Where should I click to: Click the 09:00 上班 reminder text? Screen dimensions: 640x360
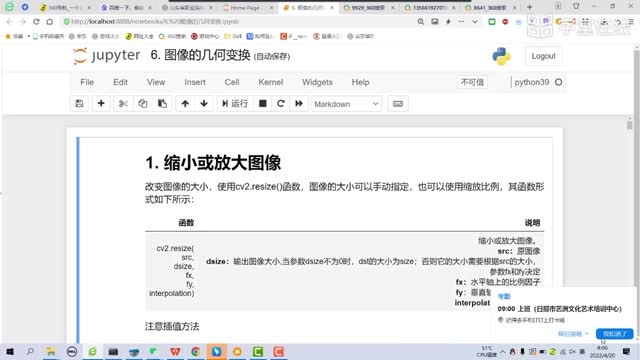pos(559,309)
